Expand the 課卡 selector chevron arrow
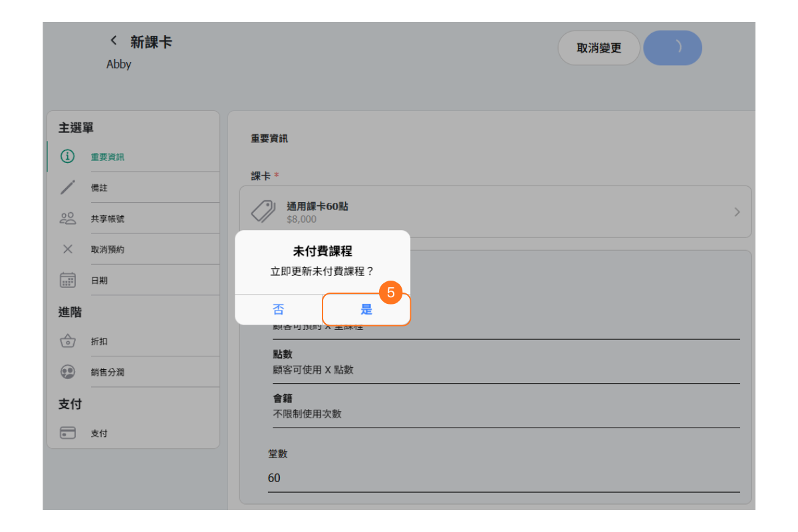Image resolution: width=798 pixels, height=532 pixels. 737,212
